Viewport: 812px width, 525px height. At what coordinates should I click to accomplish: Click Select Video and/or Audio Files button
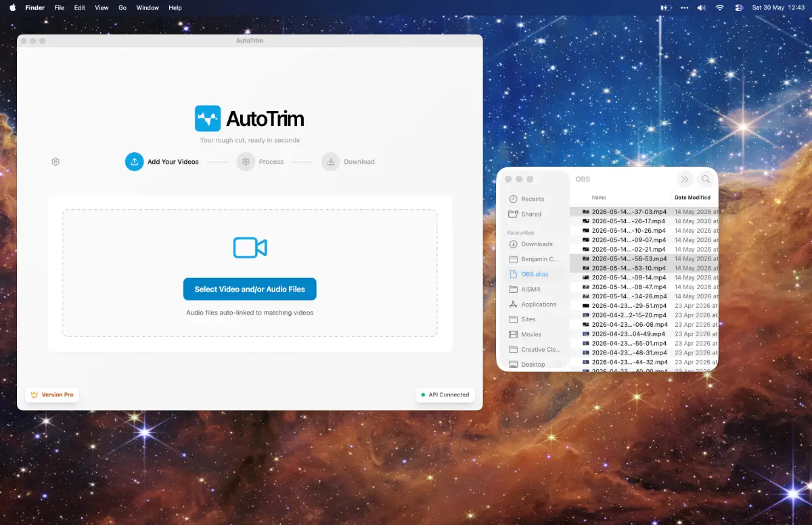coord(250,289)
